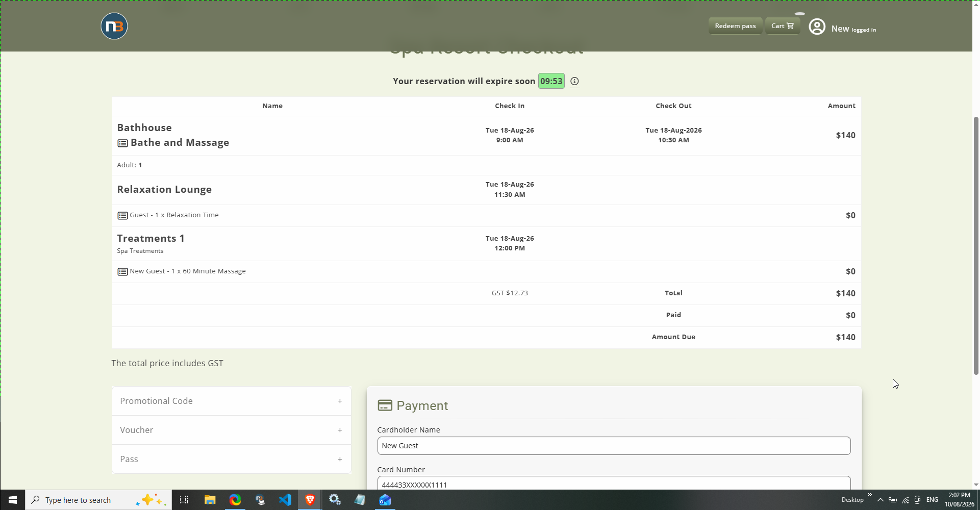Screen dimensions: 980x510
Task: Click the GST $12.73 text
Action: click(510, 293)
